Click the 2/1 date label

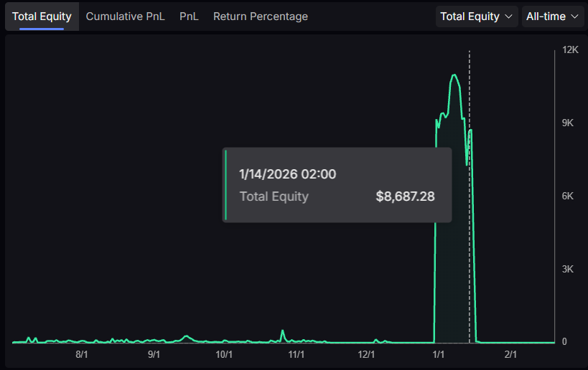(x=510, y=354)
